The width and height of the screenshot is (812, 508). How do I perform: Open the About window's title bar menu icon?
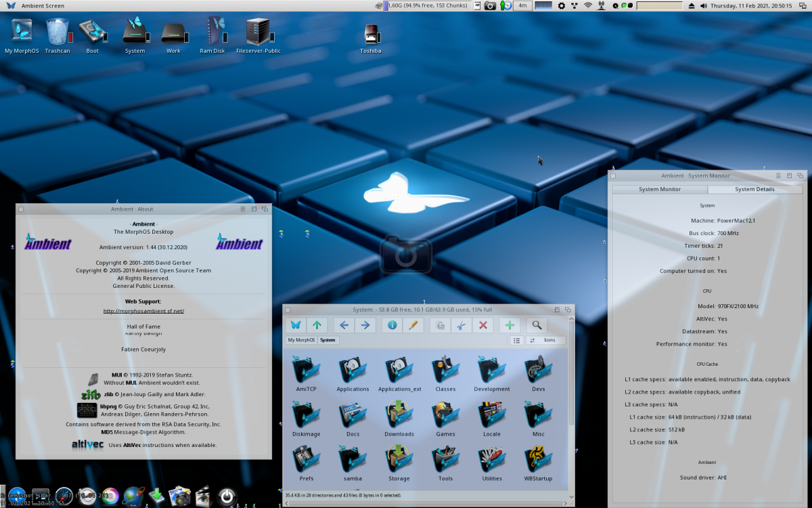point(243,209)
